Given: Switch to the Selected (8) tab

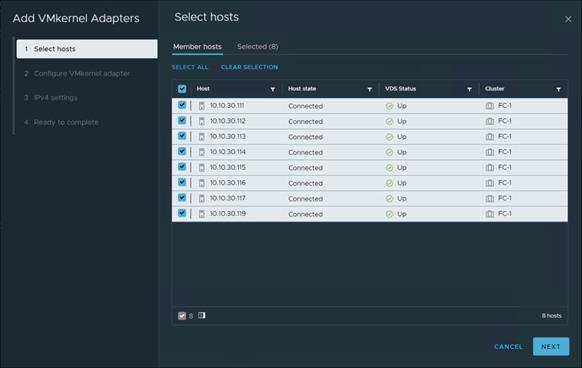Looking at the screenshot, I should (x=258, y=47).
